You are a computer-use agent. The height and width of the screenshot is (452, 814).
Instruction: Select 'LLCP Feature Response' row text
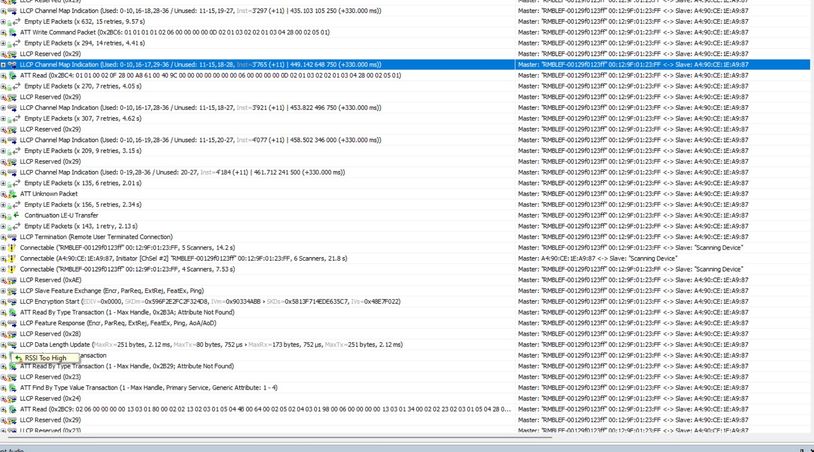click(118, 323)
